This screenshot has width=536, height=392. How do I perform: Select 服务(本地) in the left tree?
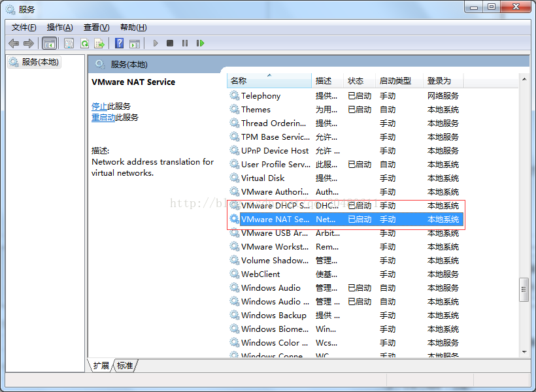click(34, 62)
